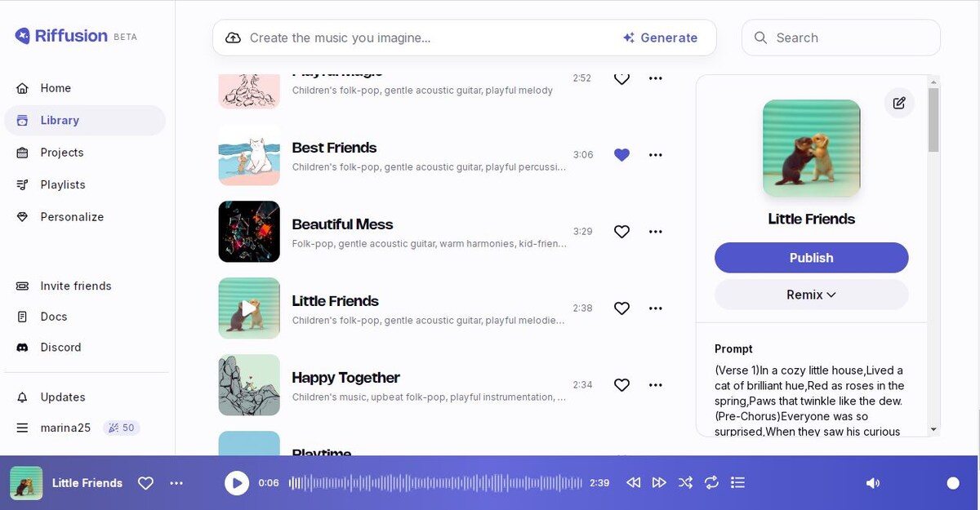Click the Publish button

[x=811, y=258]
